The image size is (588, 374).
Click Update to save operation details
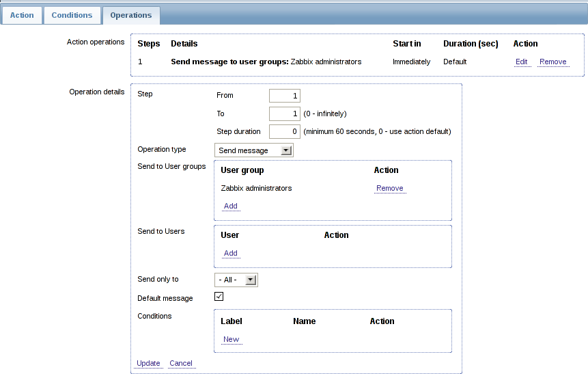click(148, 363)
